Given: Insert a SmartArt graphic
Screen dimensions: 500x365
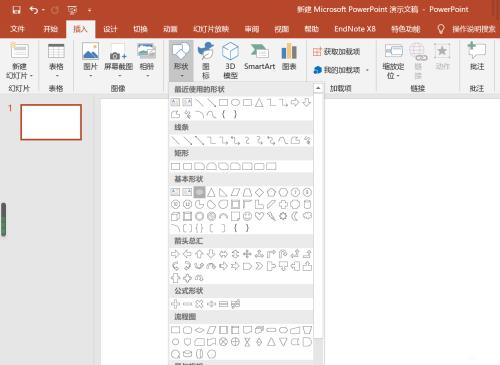Looking at the screenshot, I should pos(260,57).
